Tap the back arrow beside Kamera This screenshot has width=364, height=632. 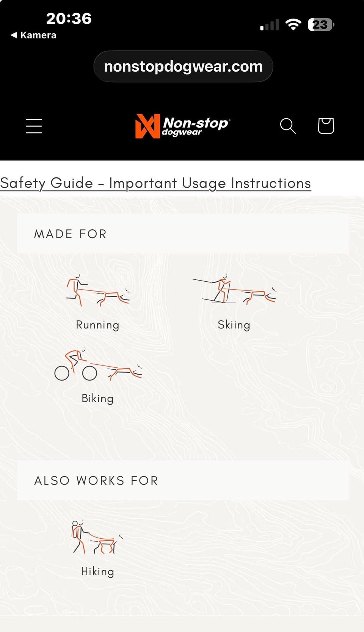[14, 35]
